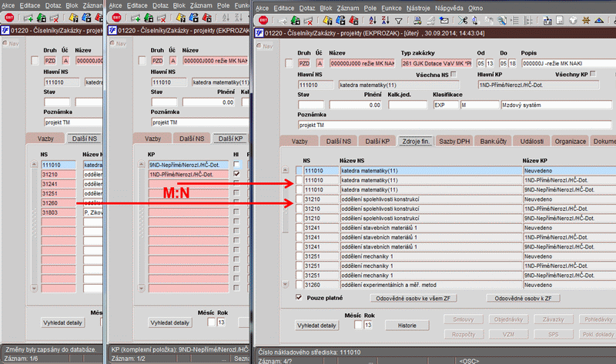This screenshot has height=364, width=616.
Task: Click the sort ascending A-Z icon
Action: (373, 20)
